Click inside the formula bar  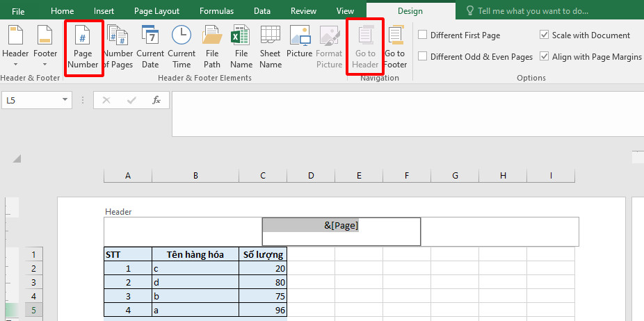[x=408, y=114]
